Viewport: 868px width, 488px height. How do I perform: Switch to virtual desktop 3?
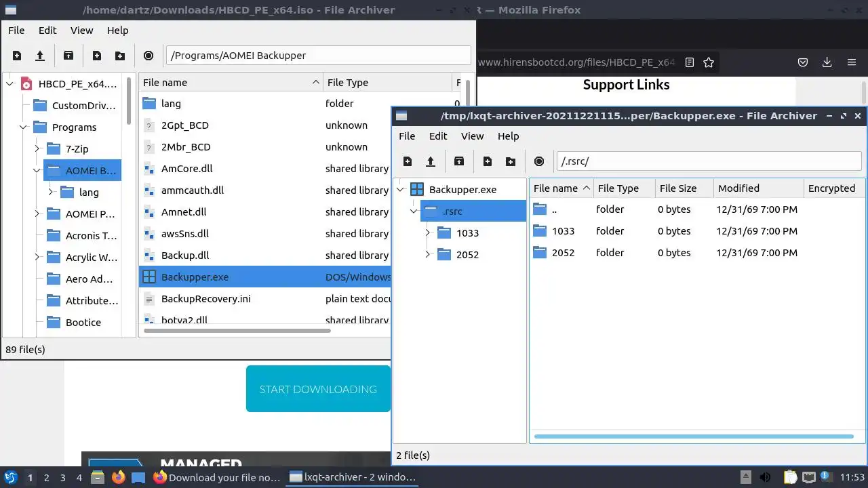62,478
